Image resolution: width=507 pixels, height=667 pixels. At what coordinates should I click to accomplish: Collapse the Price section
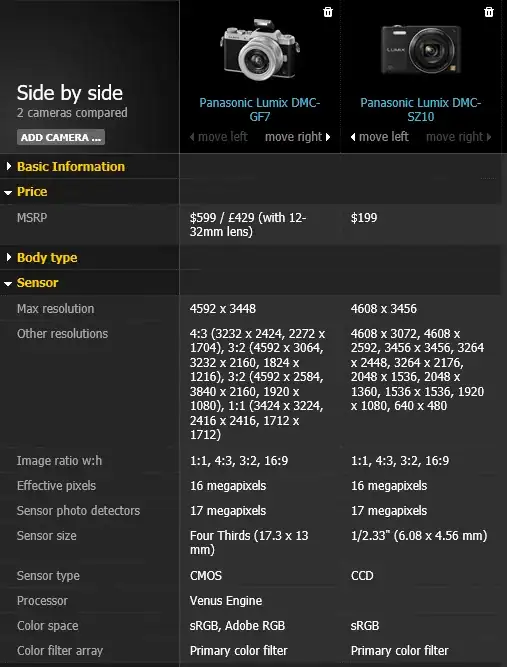tap(26, 191)
